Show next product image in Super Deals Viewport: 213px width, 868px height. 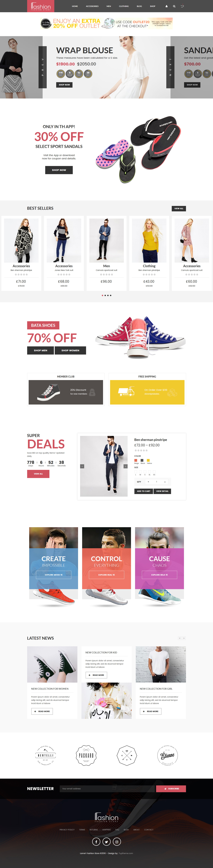126,466
